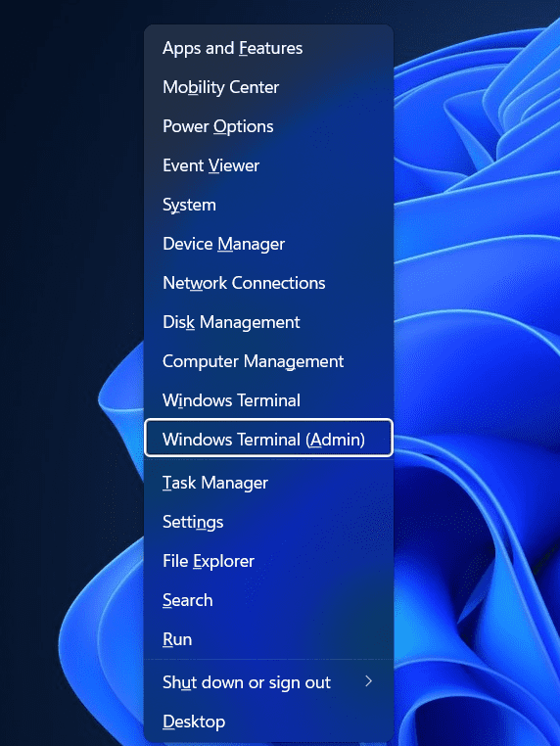Viewport: 560px width, 746px height.
Task: Open Windows Terminal (non-admin)
Action: tap(269, 400)
